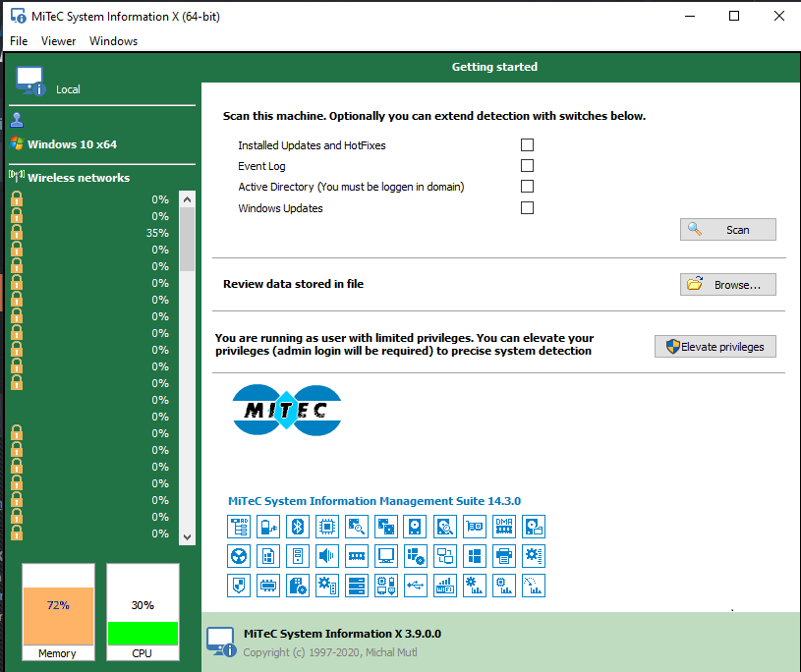
Task: Click the Local computer icon
Action: (x=30, y=81)
